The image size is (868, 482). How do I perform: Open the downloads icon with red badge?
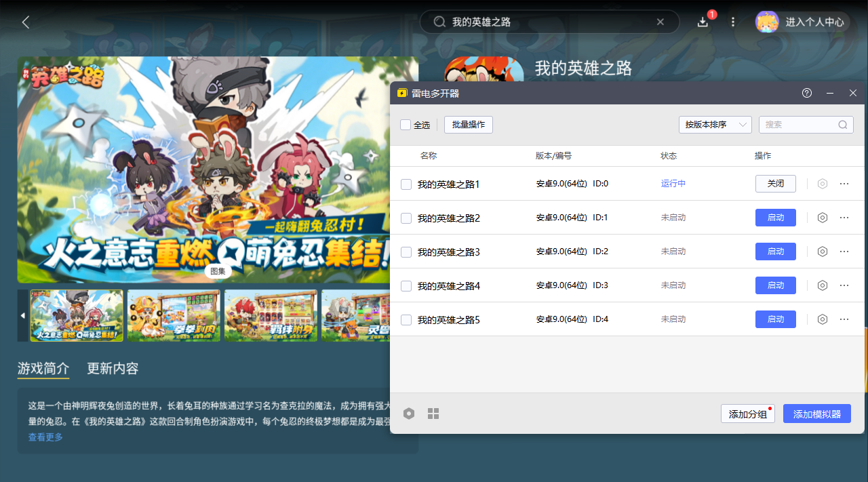tap(703, 22)
